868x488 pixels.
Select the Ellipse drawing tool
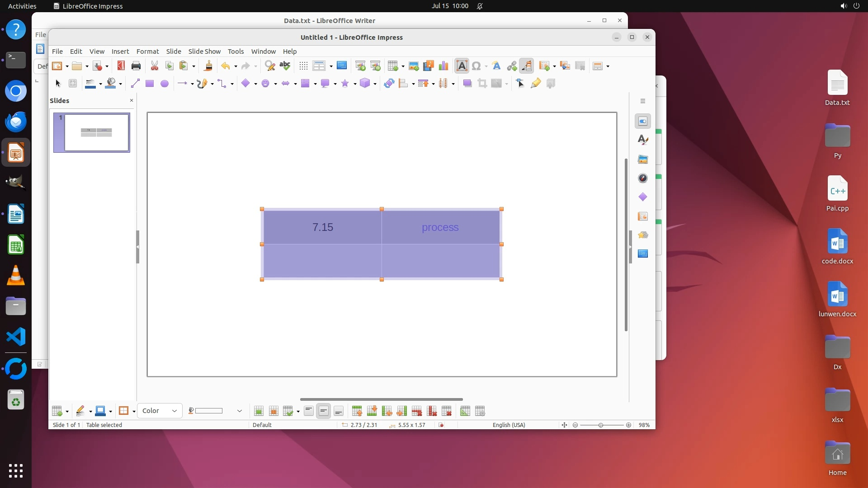165,84
